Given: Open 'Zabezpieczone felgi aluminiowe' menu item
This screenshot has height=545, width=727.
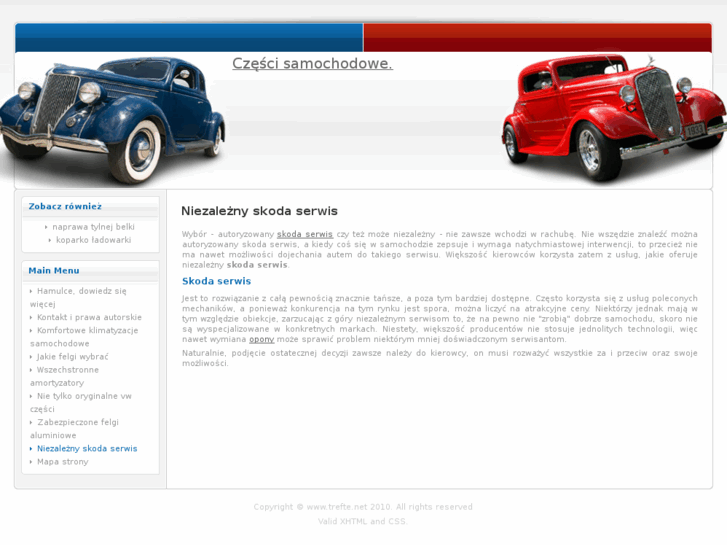Looking at the screenshot, I should (74, 429).
